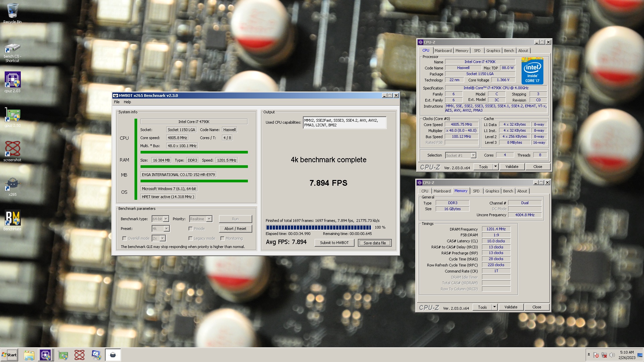The image size is (644, 362).
Task: Click the DRAM Frequency 1201.4 MHz field
Action: point(496,229)
